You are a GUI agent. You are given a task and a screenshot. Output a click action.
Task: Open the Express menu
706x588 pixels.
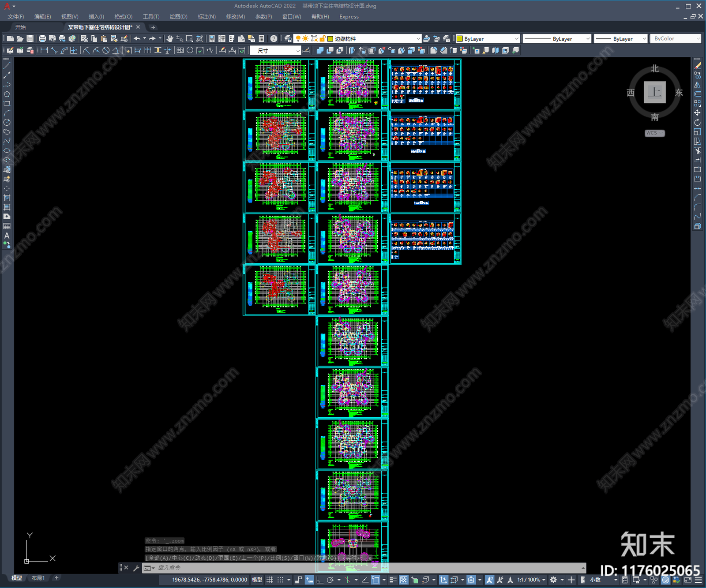349,17
